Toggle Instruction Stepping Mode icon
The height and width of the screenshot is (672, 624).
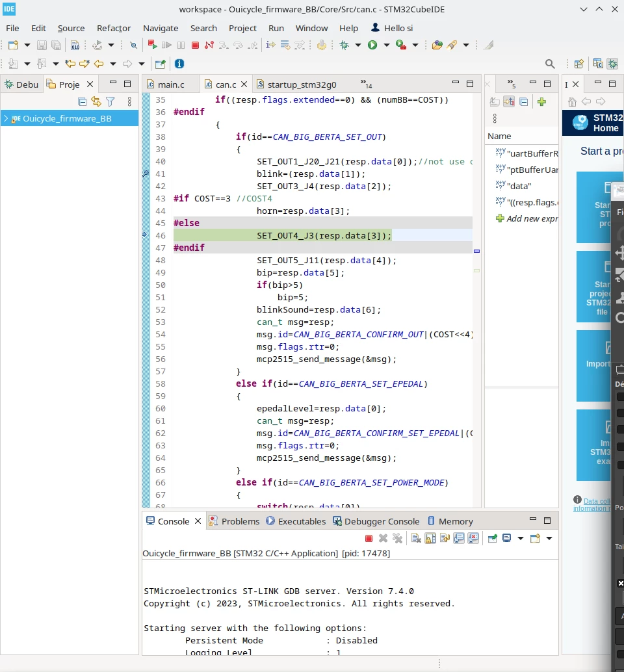click(x=270, y=45)
